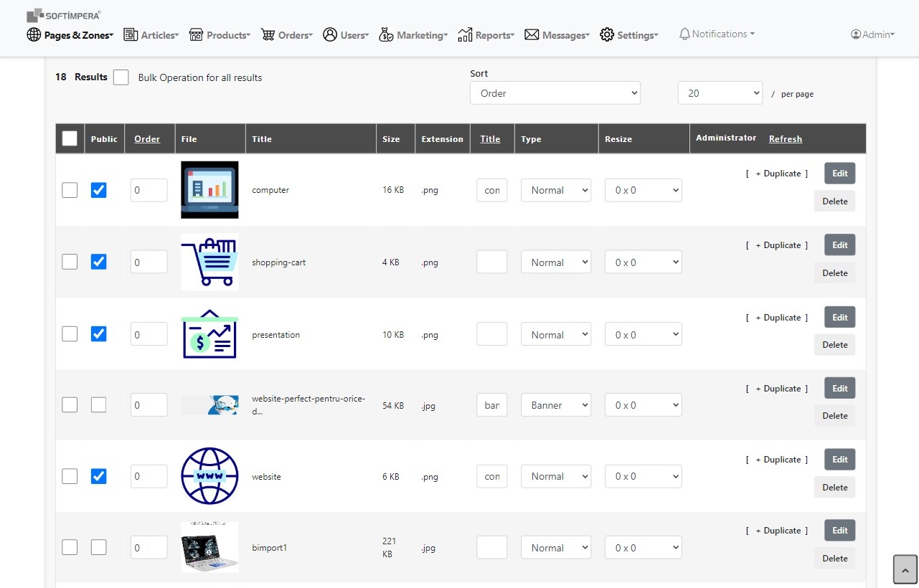
Task: Click Edit for the computer row
Action: pos(840,174)
